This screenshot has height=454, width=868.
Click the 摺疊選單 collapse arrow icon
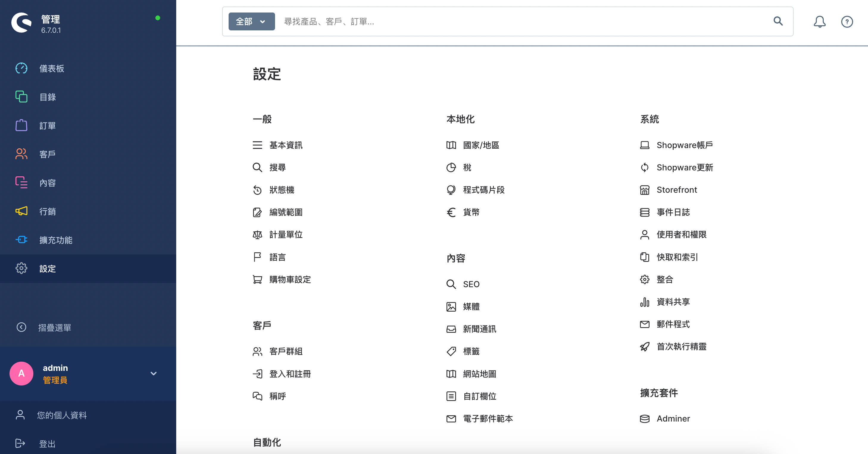pos(21,327)
